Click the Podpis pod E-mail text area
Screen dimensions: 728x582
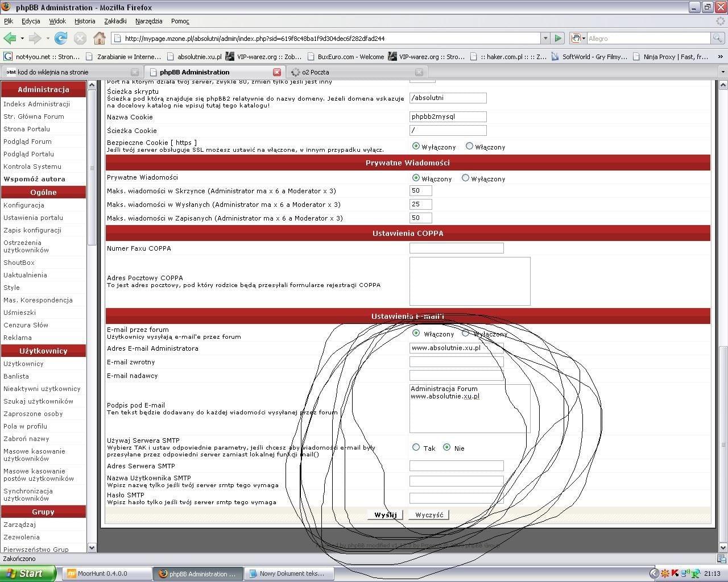click(x=470, y=409)
